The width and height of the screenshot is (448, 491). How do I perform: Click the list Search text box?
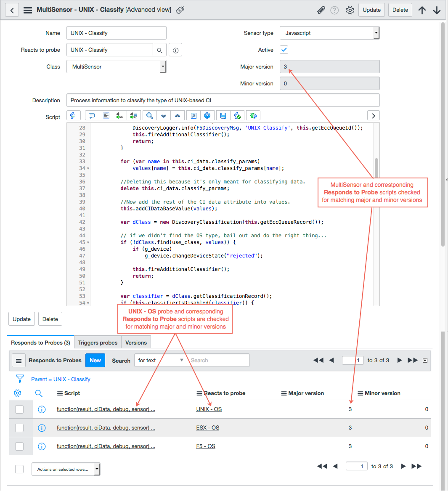[218, 361]
